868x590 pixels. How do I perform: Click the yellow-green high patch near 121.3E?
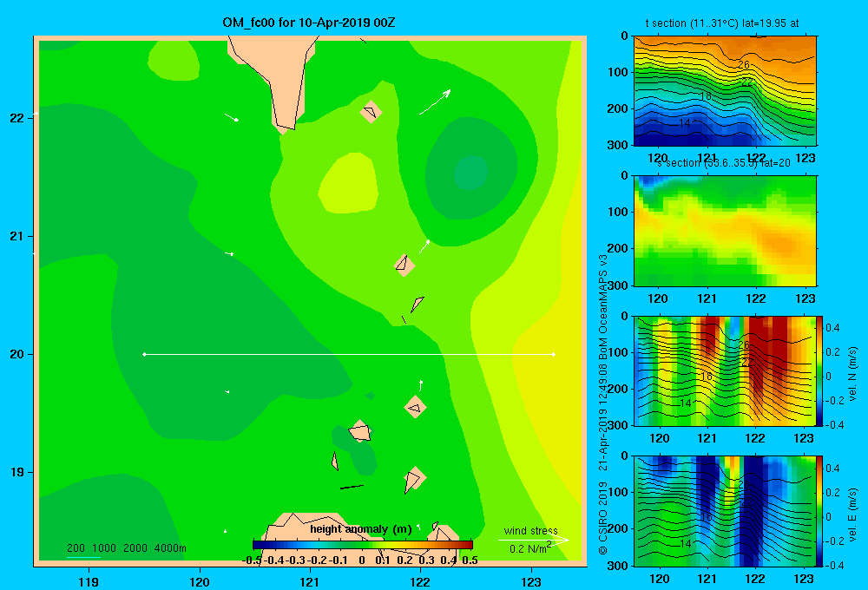(x=349, y=184)
